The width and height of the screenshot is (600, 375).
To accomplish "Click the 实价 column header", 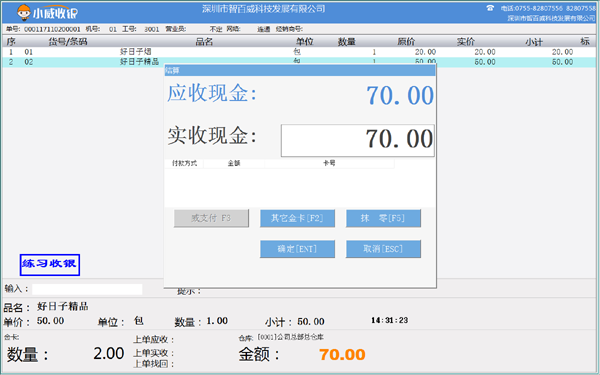I will pyautogui.click(x=466, y=42).
